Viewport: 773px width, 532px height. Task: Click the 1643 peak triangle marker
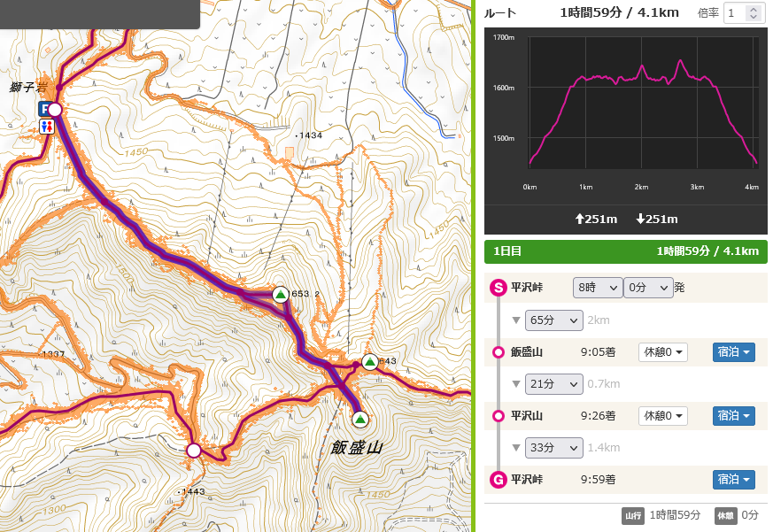[370, 362]
